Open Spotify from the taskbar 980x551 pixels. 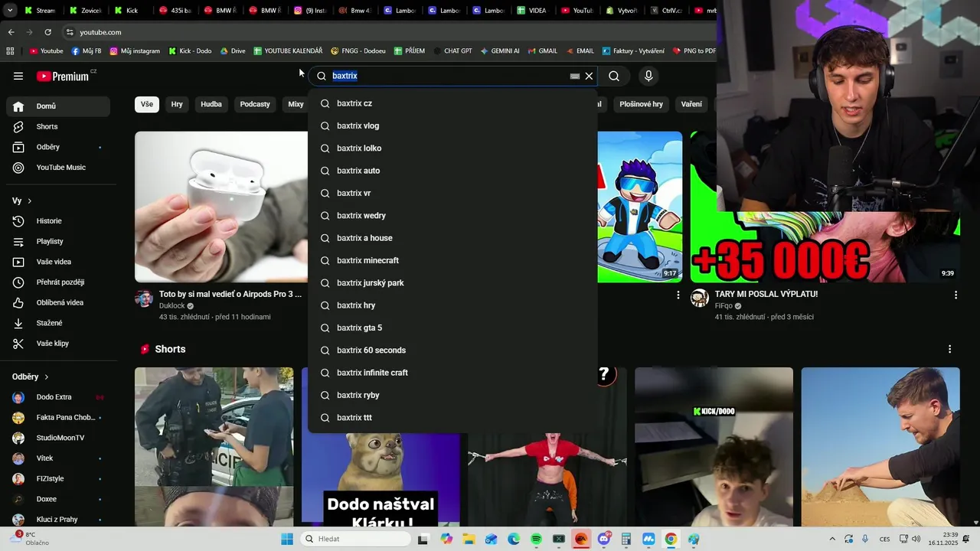coord(536,539)
